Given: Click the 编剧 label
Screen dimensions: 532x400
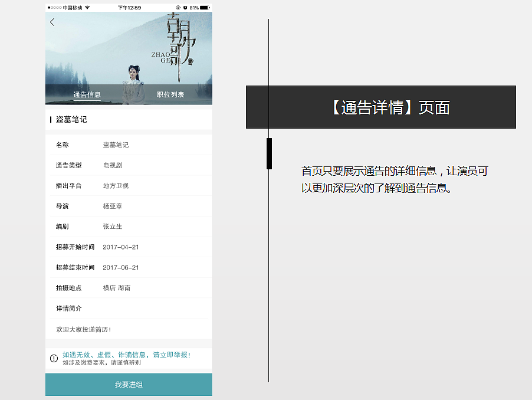Looking at the screenshot, I should coord(63,227).
